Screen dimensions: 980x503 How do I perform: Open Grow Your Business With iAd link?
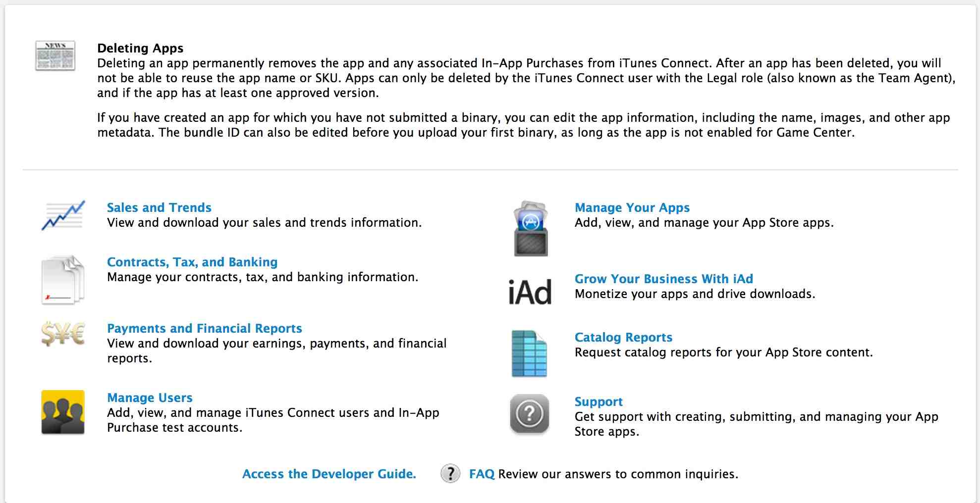click(x=664, y=279)
